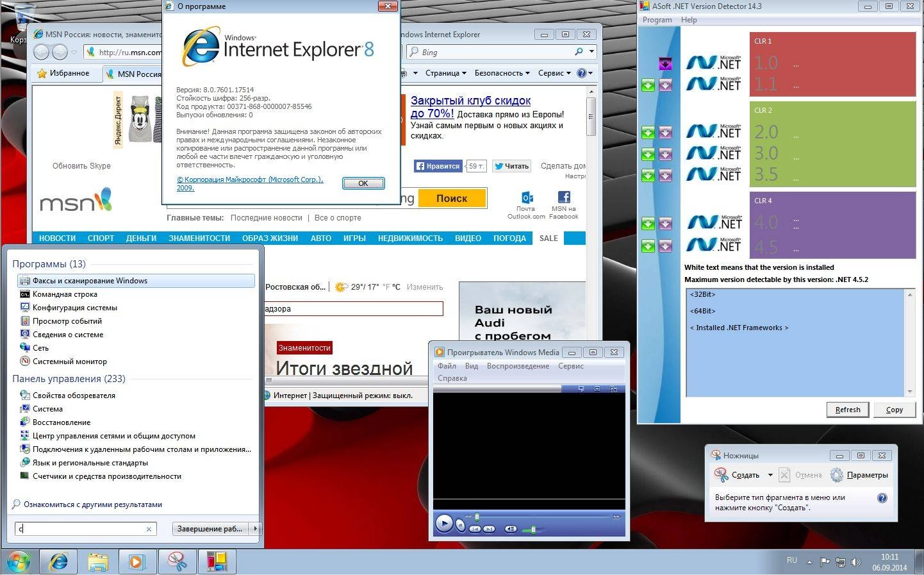This screenshot has height=575, width=924.
Task: Click green download arrow for .NET 3.5
Action: pyautogui.click(x=648, y=175)
